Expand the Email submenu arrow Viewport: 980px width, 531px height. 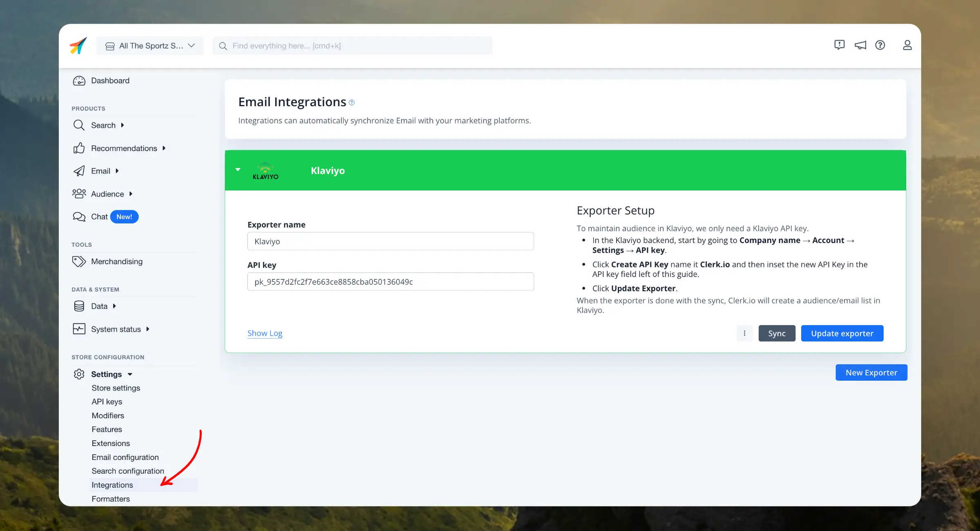[x=117, y=171]
